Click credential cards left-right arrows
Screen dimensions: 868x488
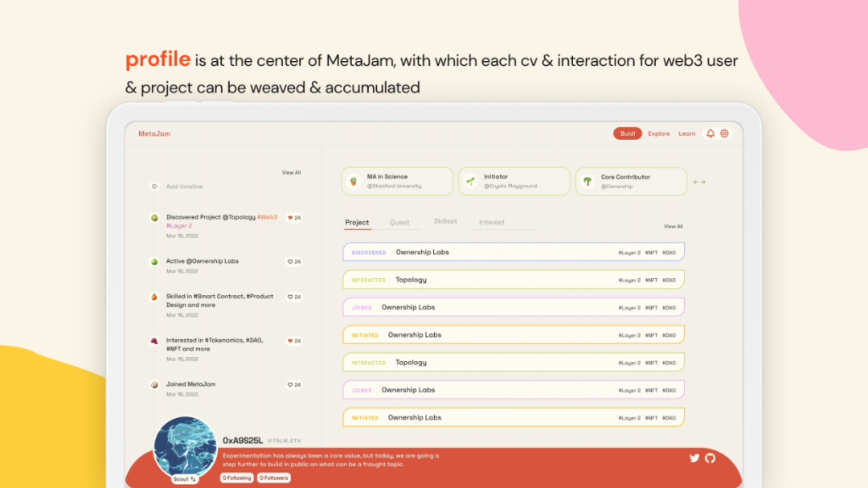699,182
